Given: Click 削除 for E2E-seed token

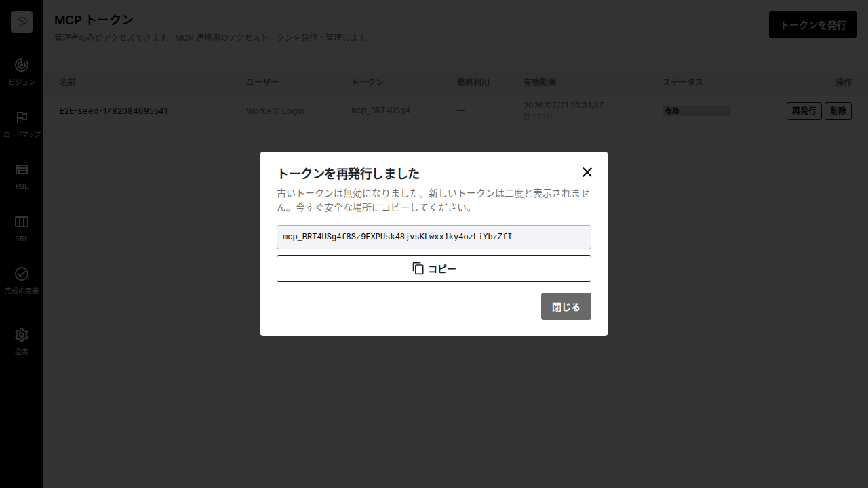Looking at the screenshot, I should pos(838,111).
